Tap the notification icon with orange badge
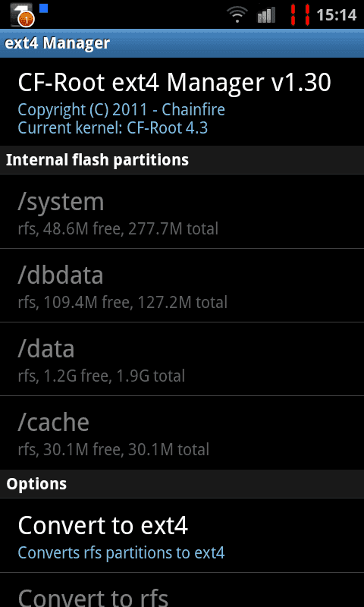 (22, 14)
